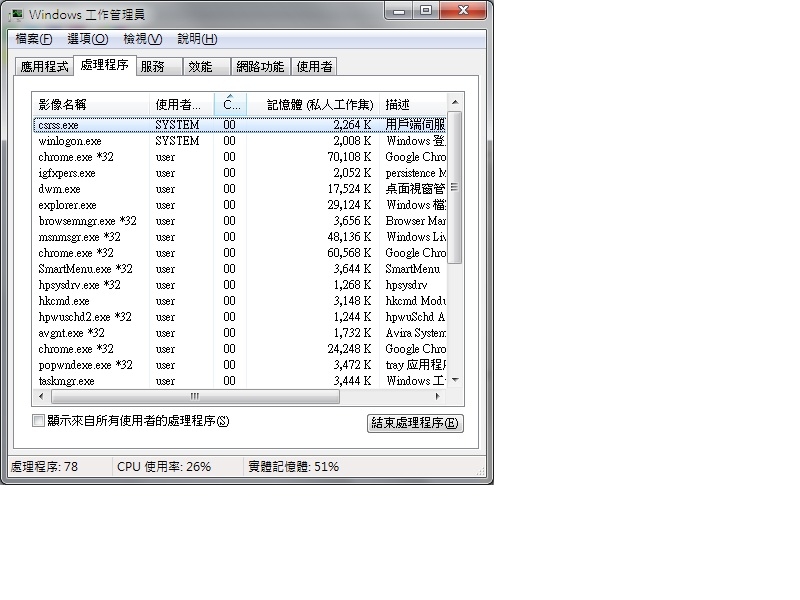Sort by the 描述 column header

(413, 105)
